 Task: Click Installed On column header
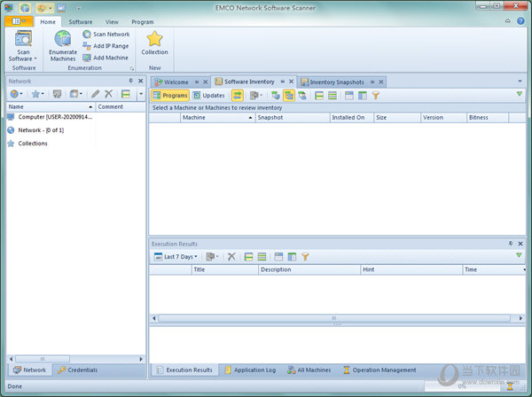[x=351, y=118]
